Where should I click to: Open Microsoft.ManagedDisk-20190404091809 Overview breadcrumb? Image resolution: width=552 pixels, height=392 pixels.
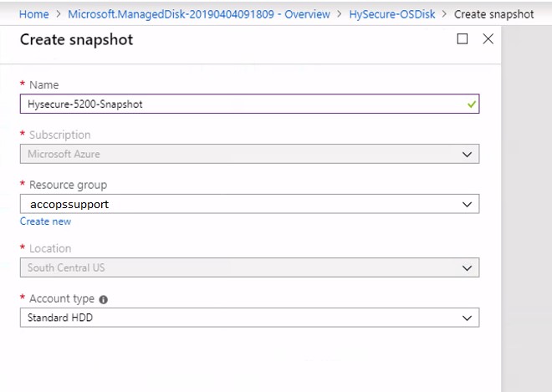[x=199, y=14]
